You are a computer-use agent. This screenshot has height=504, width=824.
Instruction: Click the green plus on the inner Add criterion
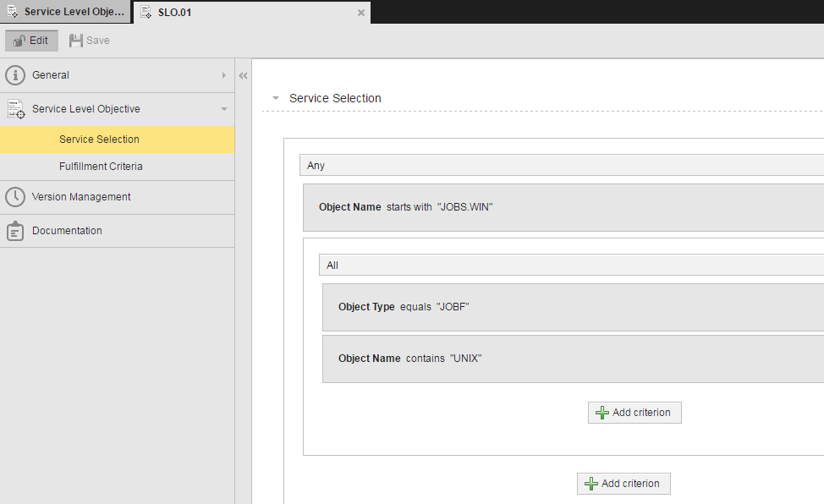602,412
